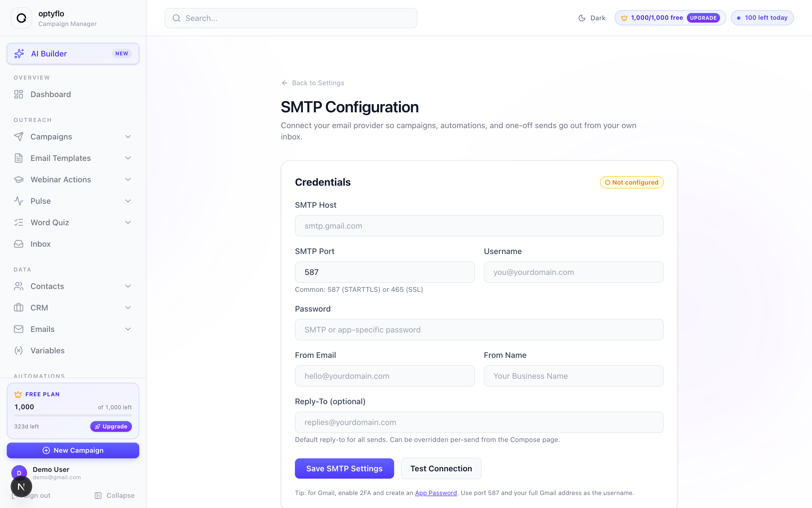This screenshot has width=812, height=508.
Task: Click the SMTP Host field
Action: [479, 226]
